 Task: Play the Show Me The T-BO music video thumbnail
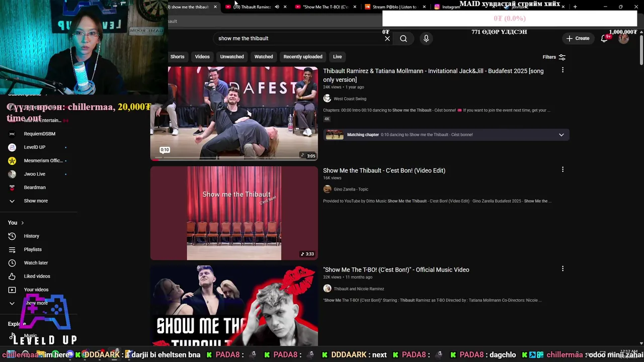(234, 306)
